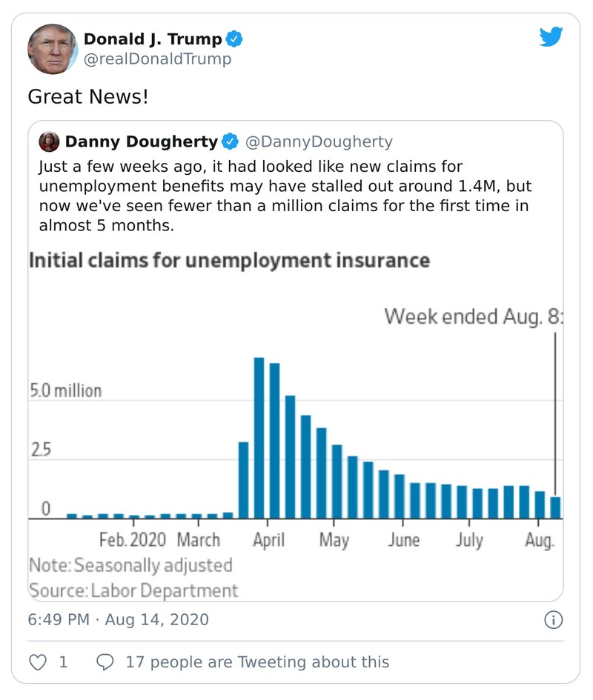The height and width of the screenshot is (700, 593).
Task: Click the heart like icon
Action: (37, 661)
